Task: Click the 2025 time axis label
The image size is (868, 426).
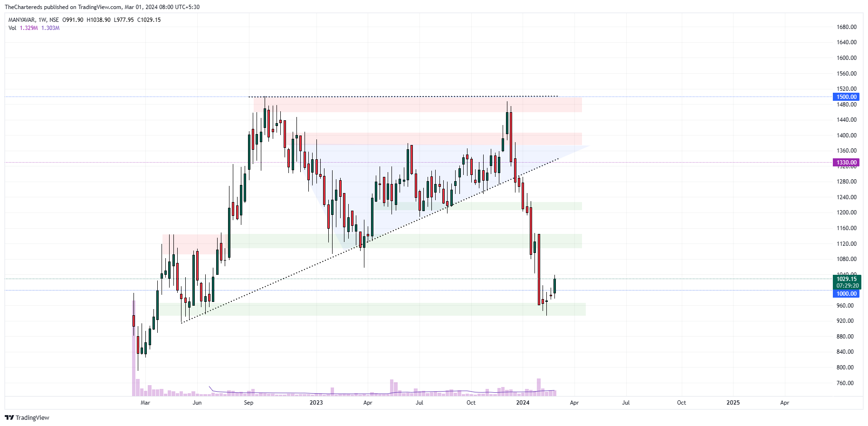Action: pyautogui.click(x=733, y=403)
